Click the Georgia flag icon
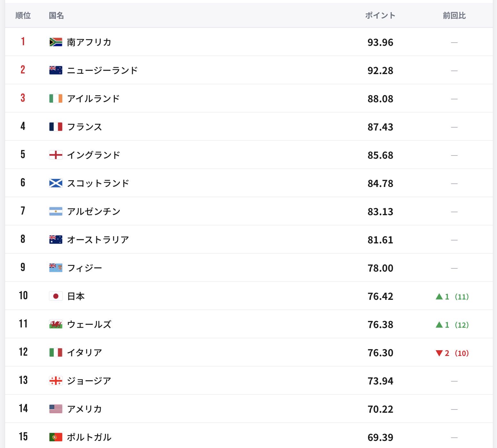The height and width of the screenshot is (448, 497). (x=56, y=381)
